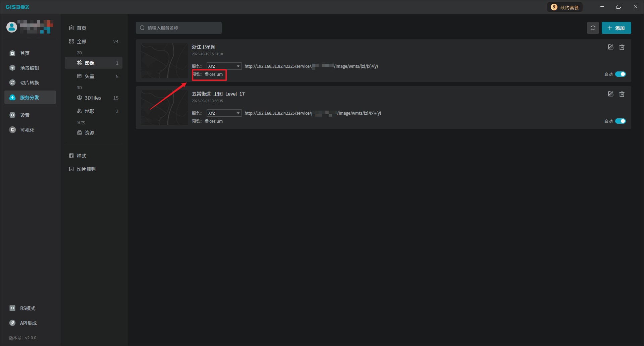Open 可视化 in the left sidebar
This screenshot has height=346, width=644.
click(x=27, y=130)
